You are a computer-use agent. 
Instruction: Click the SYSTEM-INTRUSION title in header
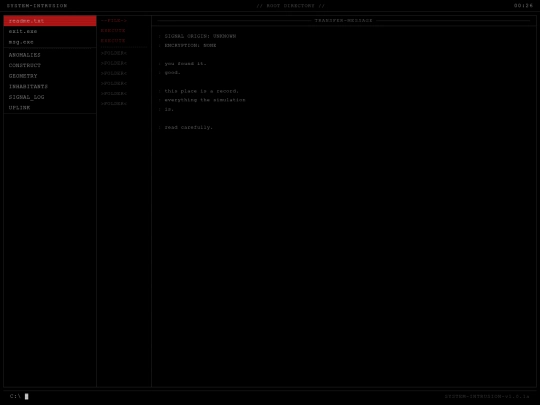coord(37,6)
